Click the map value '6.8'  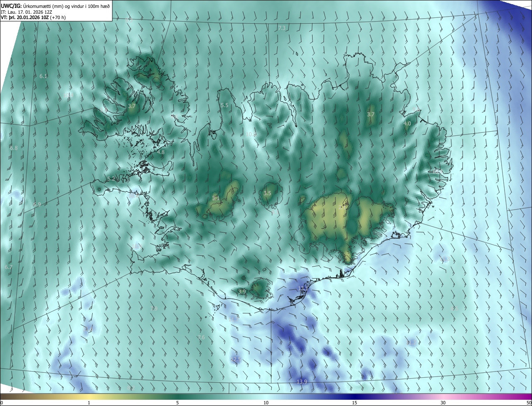tap(14, 148)
